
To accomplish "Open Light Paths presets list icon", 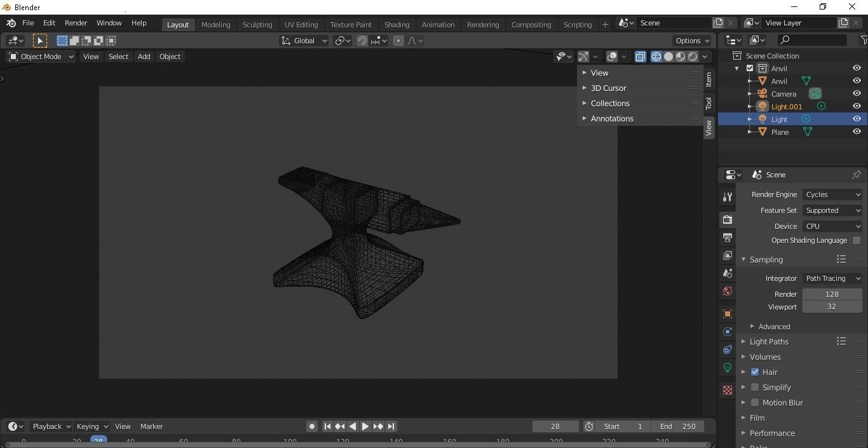I will (841, 341).
